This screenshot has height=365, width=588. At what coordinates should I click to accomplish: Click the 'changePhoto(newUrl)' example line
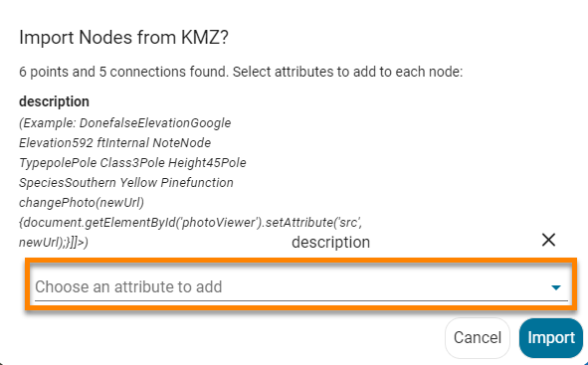[82, 202]
